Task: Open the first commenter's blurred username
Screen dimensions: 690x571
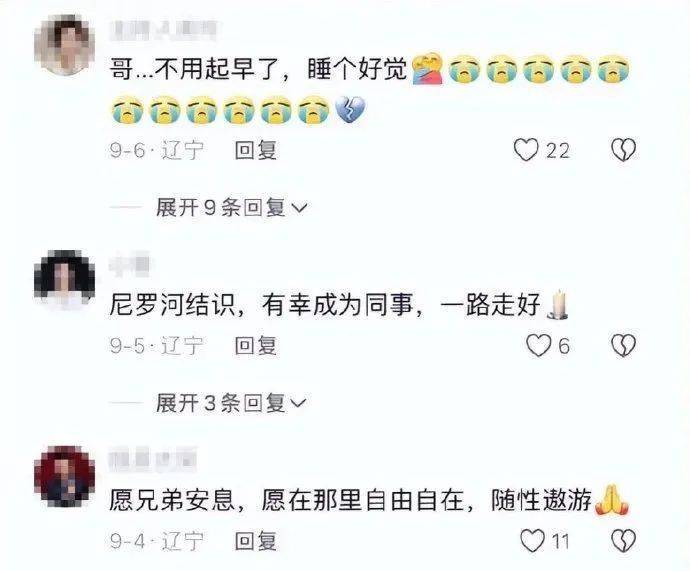Action: tap(163, 29)
